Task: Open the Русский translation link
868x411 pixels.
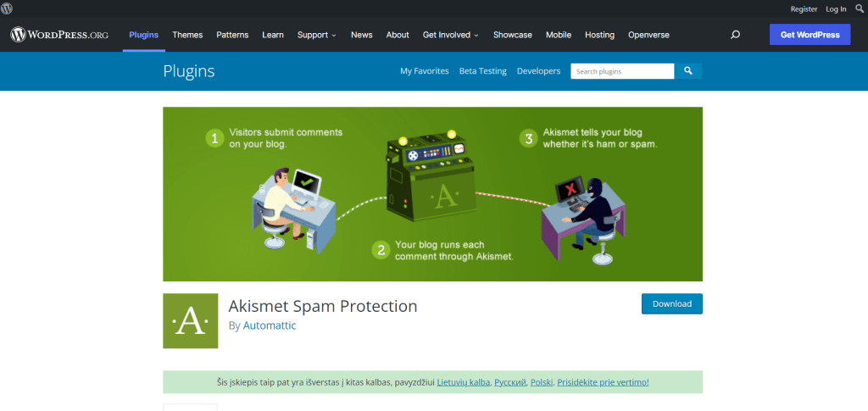Action: click(509, 382)
